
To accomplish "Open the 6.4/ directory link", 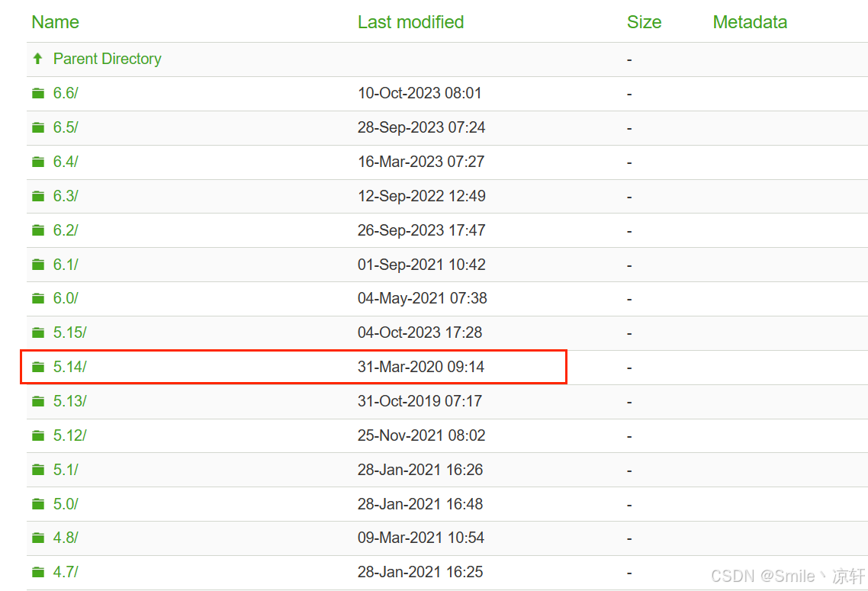I will coord(66,162).
